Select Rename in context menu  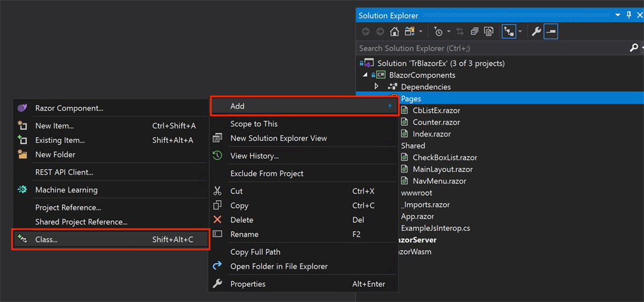(x=304, y=234)
